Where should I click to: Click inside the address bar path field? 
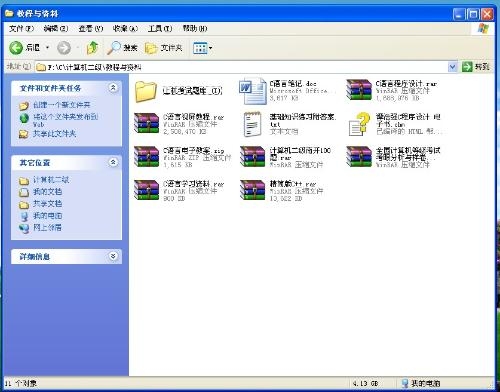coord(242,67)
